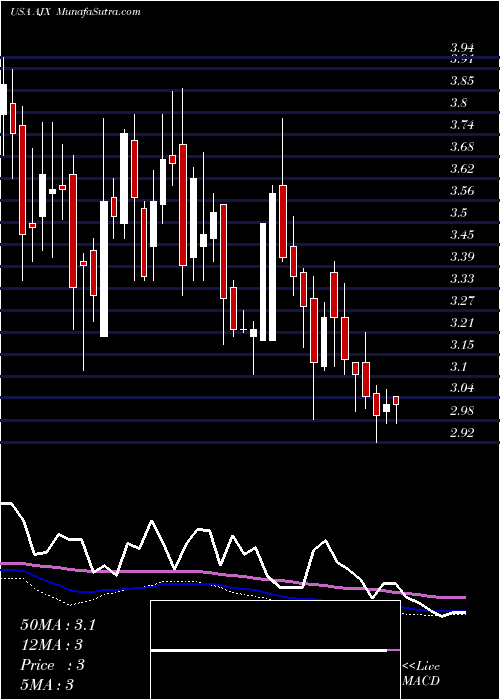Image resolution: width=500 pixels, height=700 pixels.
Task: Click the 12MA : 3 readout
Action: click(x=52, y=645)
